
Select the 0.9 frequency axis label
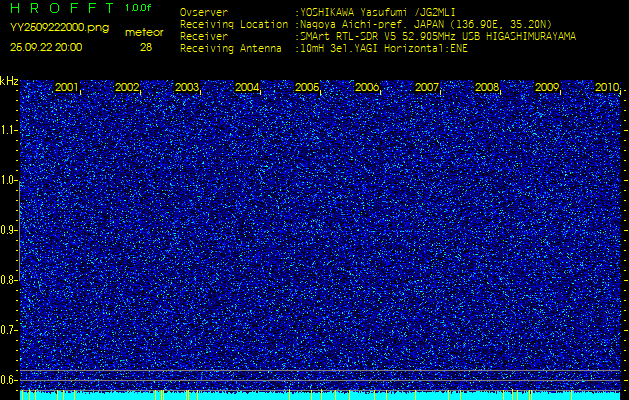(x=8, y=230)
